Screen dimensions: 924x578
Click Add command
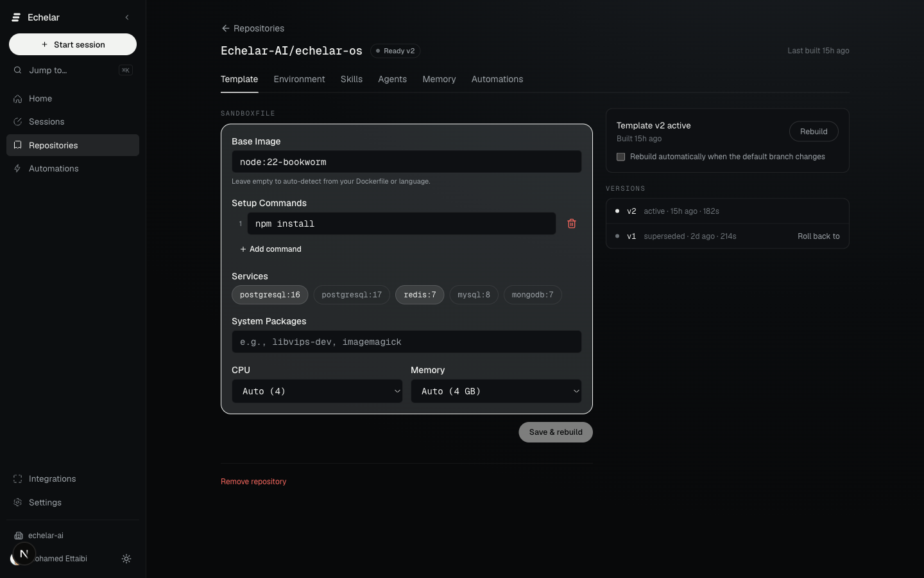pyautogui.click(x=270, y=249)
